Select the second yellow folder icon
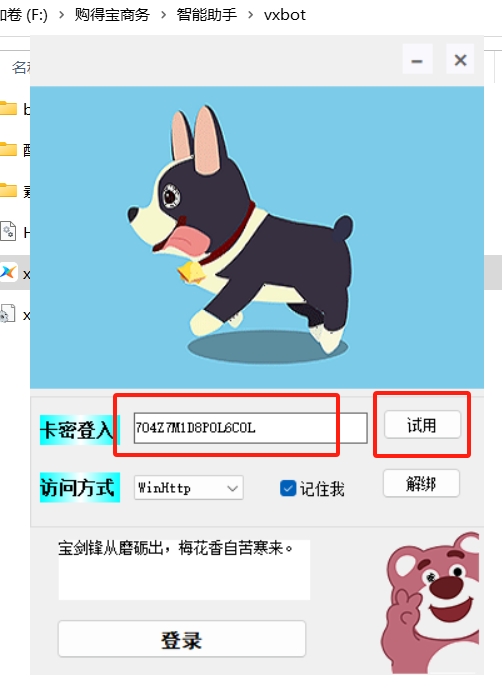Viewport: 502px width, 689px height. point(8,149)
